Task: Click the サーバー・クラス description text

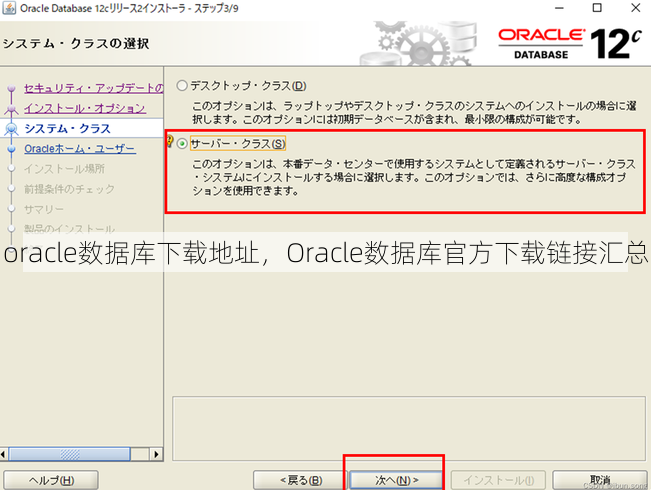Action: pos(414,177)
